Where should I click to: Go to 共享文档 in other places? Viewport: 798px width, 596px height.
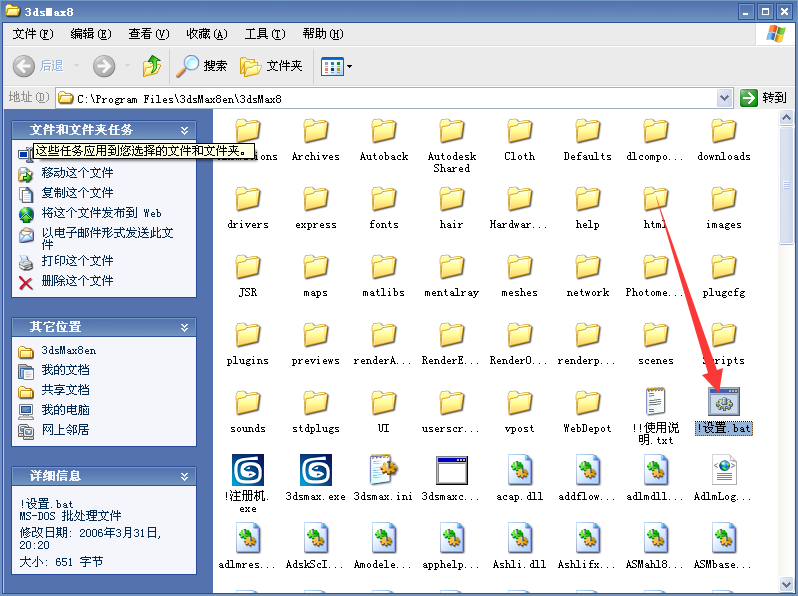click(65, 390)
